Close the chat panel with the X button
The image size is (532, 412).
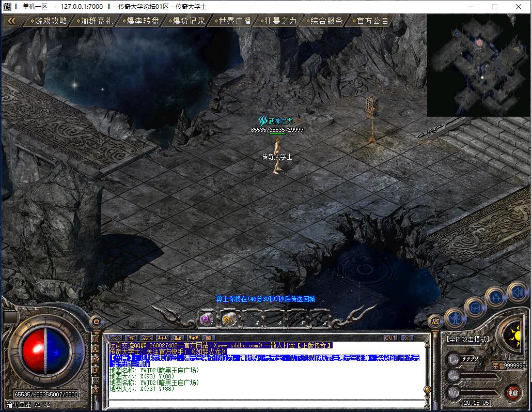(407, 338)
